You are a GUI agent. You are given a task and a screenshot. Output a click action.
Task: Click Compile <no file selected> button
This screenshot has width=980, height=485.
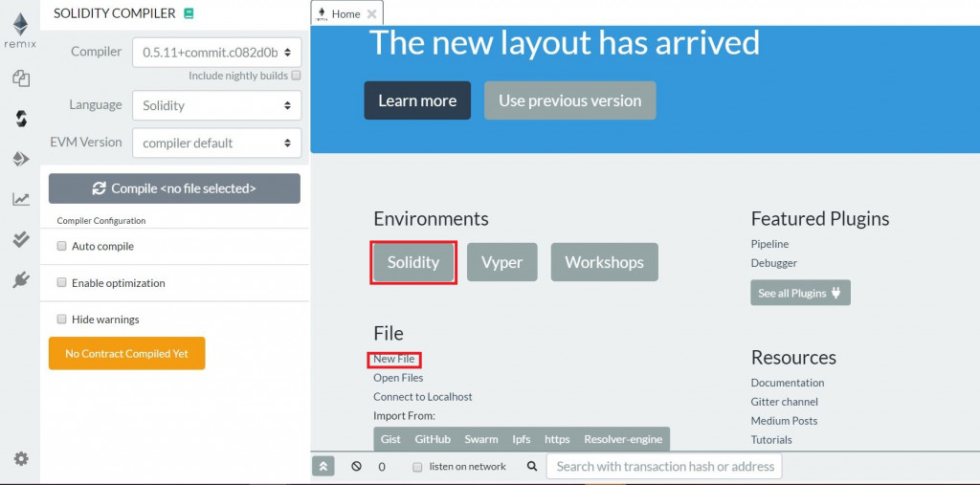pos(174,188)
